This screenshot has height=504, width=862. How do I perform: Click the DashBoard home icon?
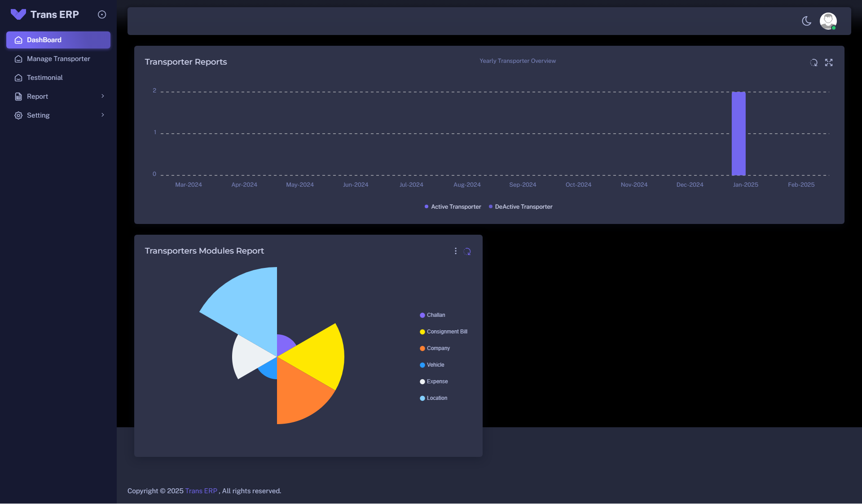point(18,40)
